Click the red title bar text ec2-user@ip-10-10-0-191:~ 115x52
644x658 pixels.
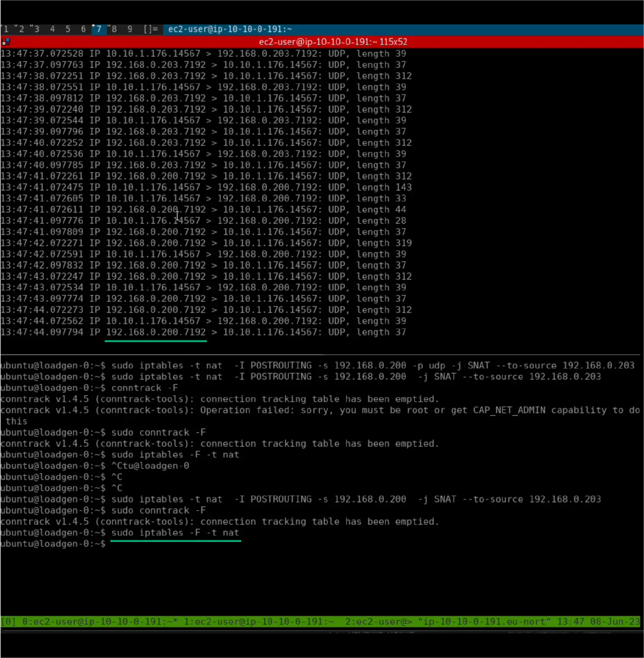[x=333, y=42]
